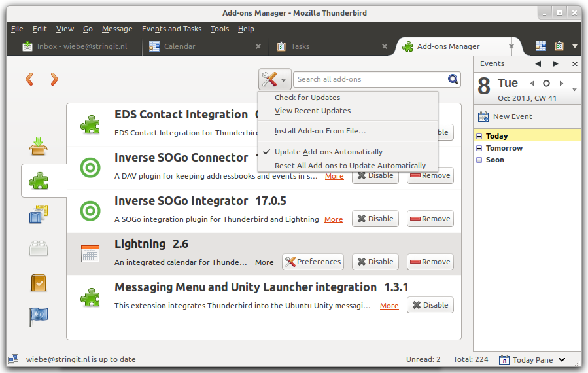The image size is (588, 373).
Task: Go forward with the orange right arrow
Action: (54, 79)
